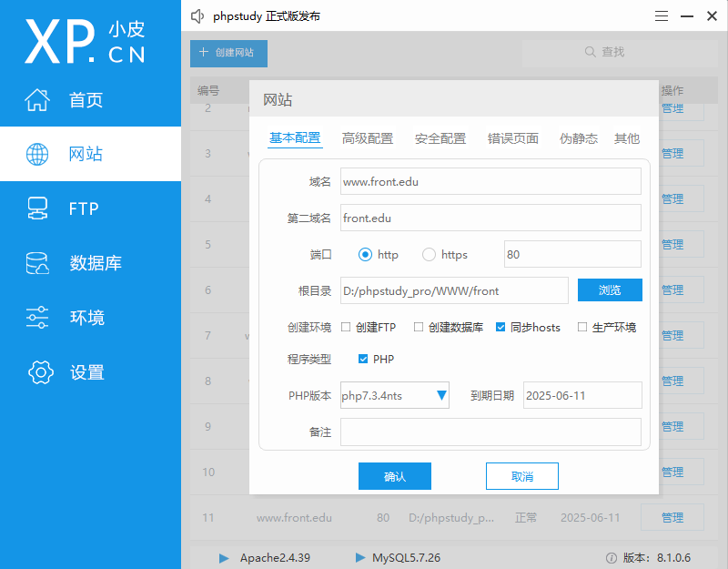This screenshot has width=728, height=569.
Task: Switch to the 伪静态 tab
Action: click(x=579, y=138)
